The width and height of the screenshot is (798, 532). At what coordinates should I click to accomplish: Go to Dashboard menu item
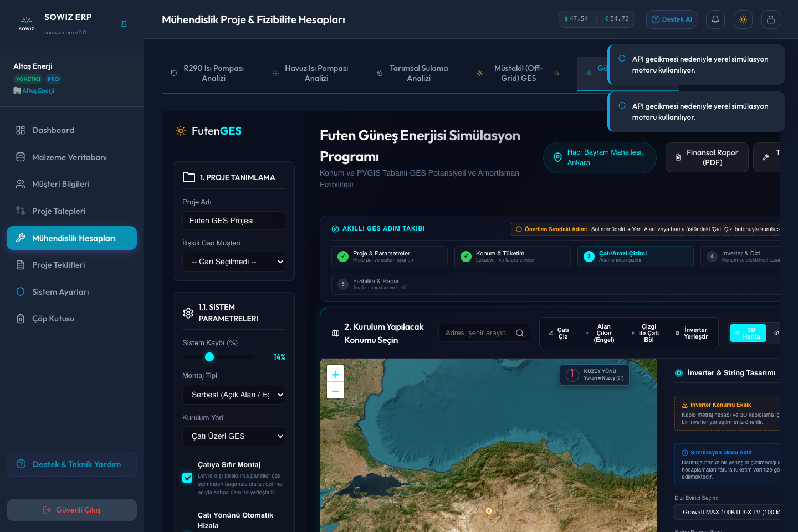[71, 130]
